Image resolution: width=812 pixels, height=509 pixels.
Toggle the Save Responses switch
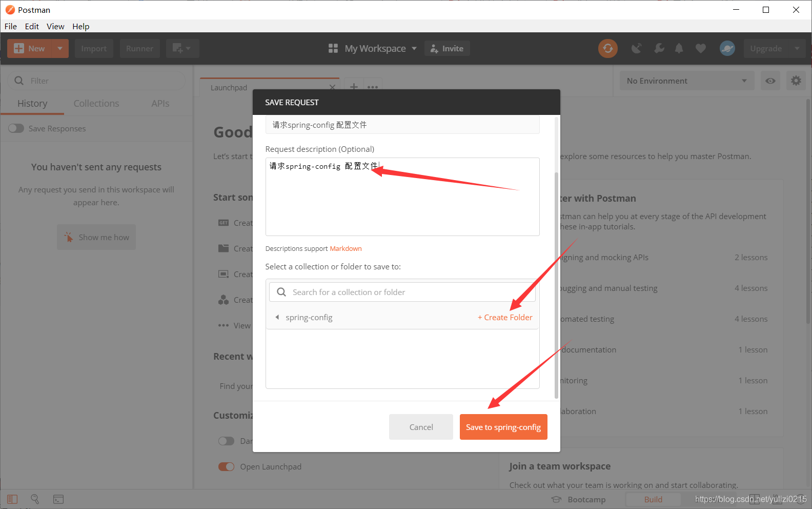tap(16, 128)
